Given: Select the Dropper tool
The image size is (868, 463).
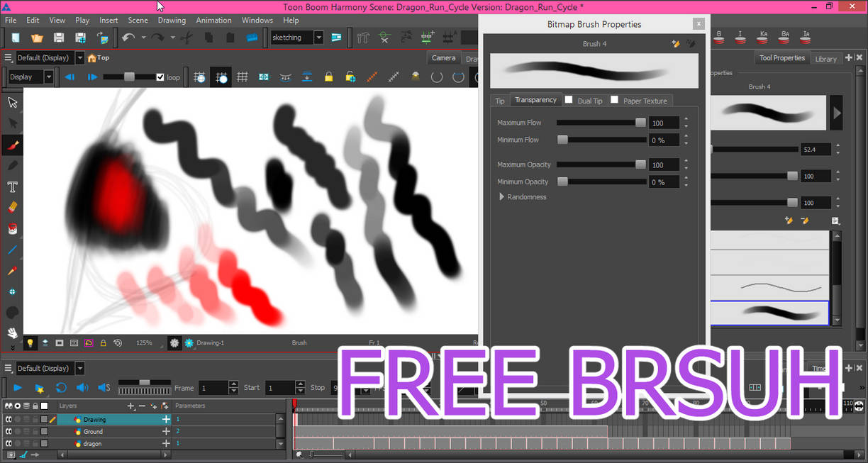Looking at the screenshot, I should [12, 270].
